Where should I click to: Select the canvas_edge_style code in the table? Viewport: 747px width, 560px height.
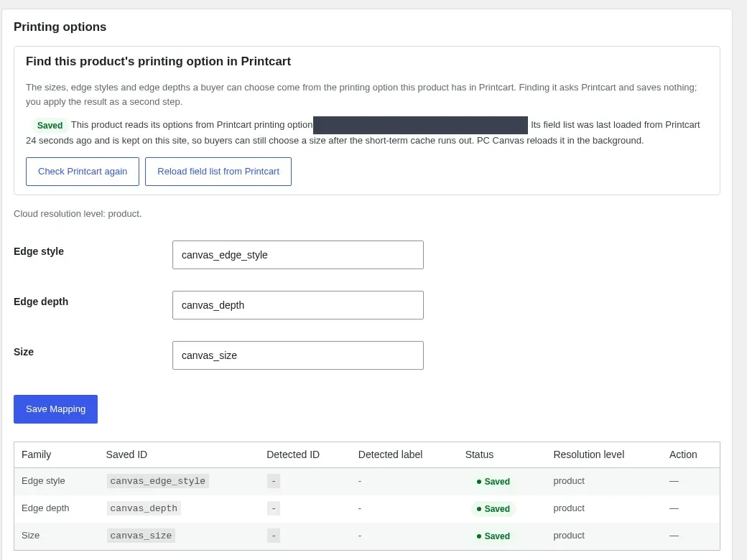158,481
